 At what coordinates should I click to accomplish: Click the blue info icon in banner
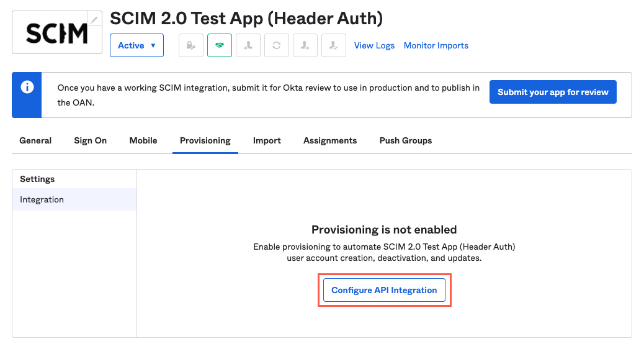pos(27,87)
